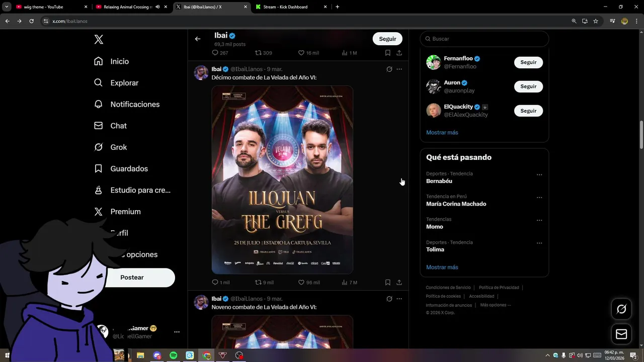Open Condiciones de Servicio footer link
The width and height of the screenshot is (644, 362).
click(x=448, y=288)
